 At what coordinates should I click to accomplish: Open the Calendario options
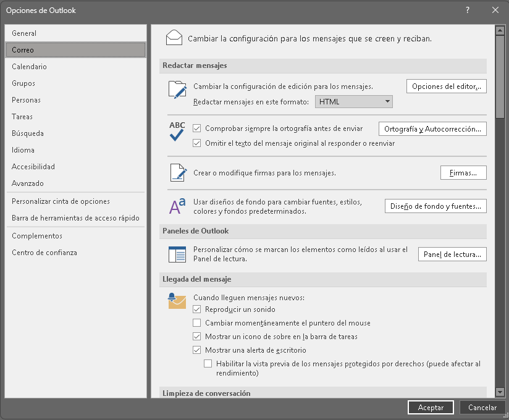[x=75, y=67]
